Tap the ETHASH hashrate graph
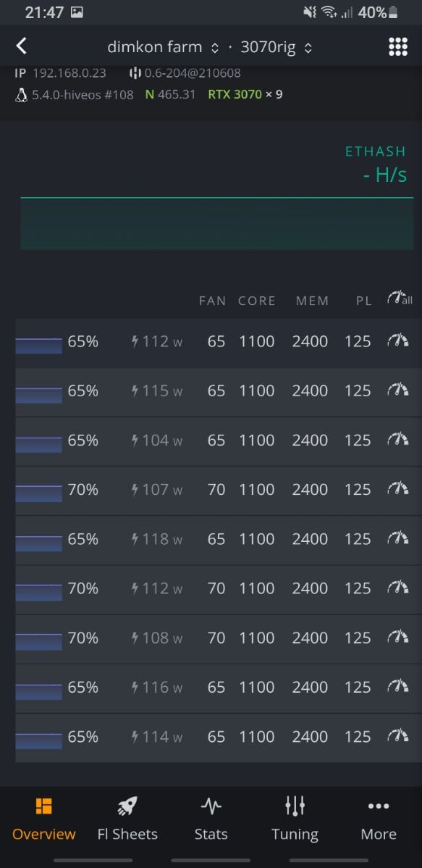The image size is (422, 868). tap(217, 223)
